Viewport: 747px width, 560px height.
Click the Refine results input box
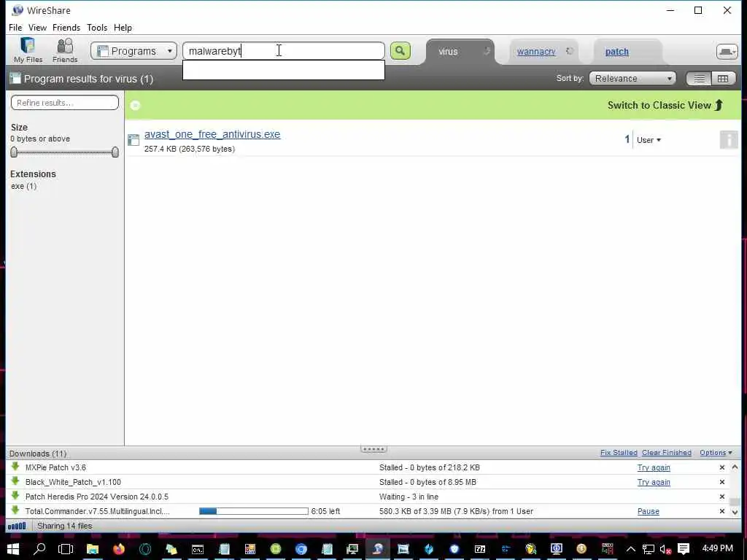point(65,102)
